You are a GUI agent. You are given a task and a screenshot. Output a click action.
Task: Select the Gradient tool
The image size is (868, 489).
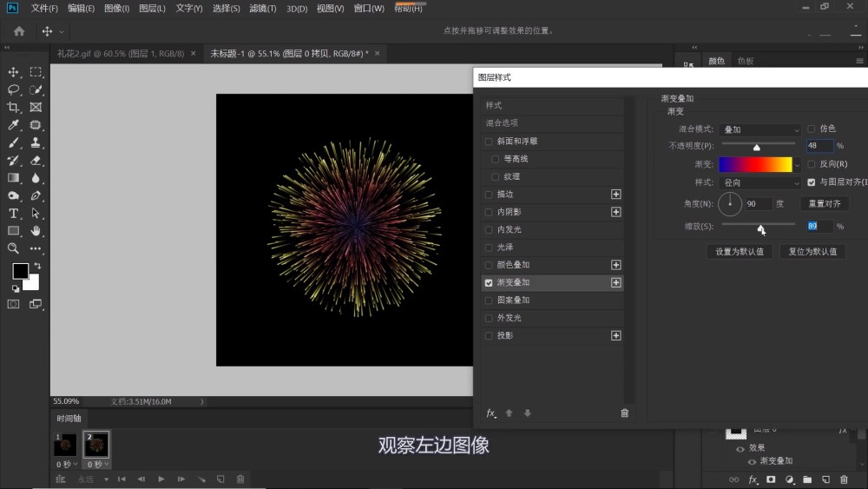click(x=13, y=178)
